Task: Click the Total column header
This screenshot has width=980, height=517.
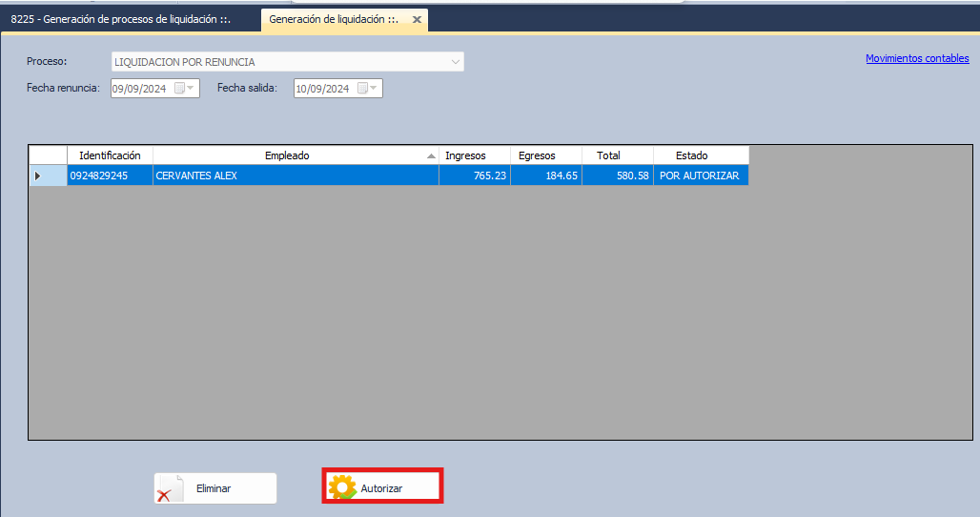Action: 608,155
